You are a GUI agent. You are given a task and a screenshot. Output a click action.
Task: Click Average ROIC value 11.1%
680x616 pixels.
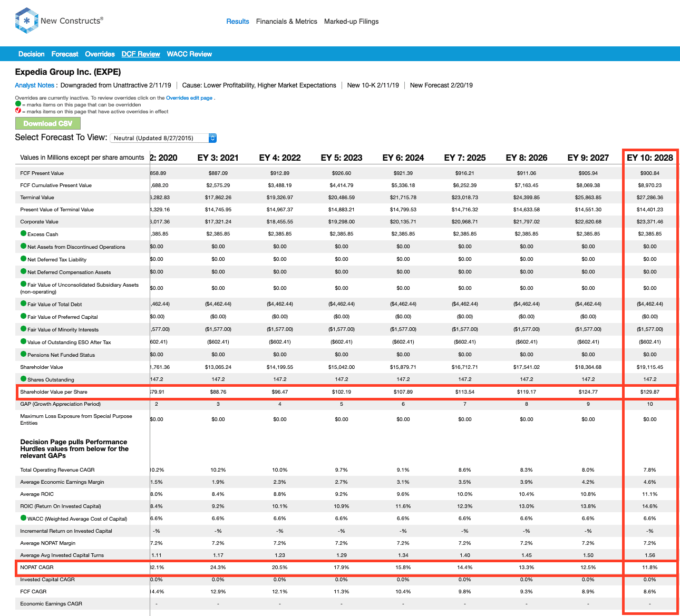coord(650,494)
